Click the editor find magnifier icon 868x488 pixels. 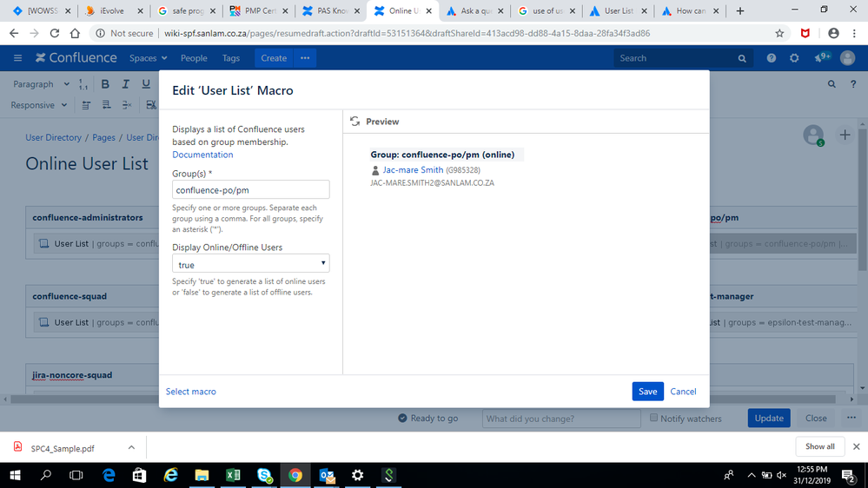832,84
